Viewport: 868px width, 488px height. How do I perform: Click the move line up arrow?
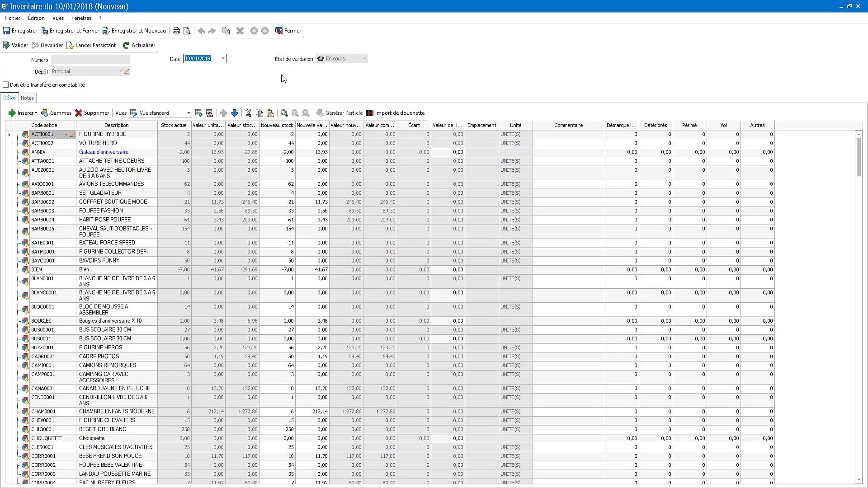[224, 113]
